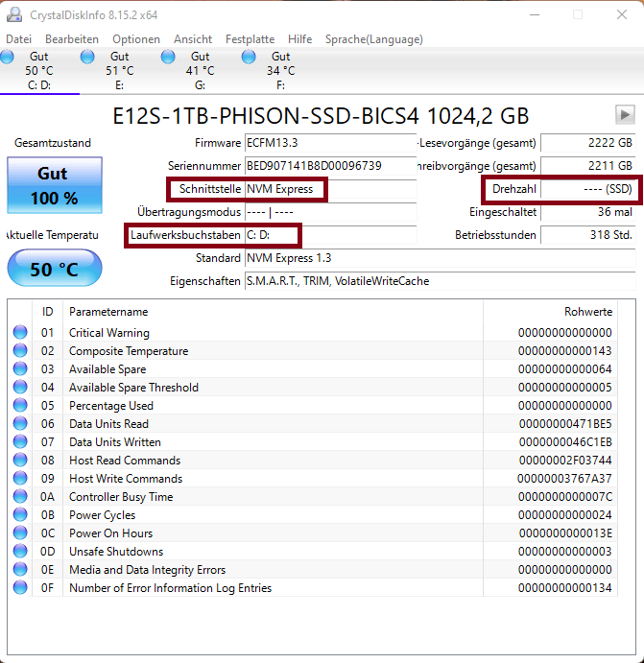The height and width of the screenshot is (663, 644).
Task: Click the ID column header
Action: (x=47, y=312)
